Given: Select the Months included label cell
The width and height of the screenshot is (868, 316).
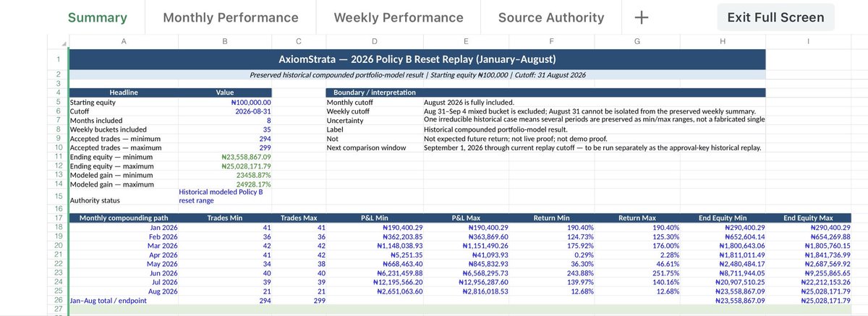Looking at the screenshot, I should point(123,121).
